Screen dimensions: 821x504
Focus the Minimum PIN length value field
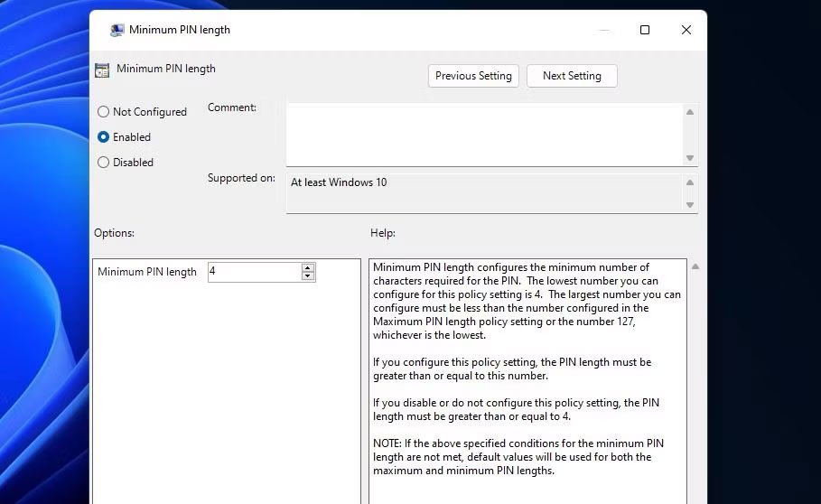[x=253, y=272]
